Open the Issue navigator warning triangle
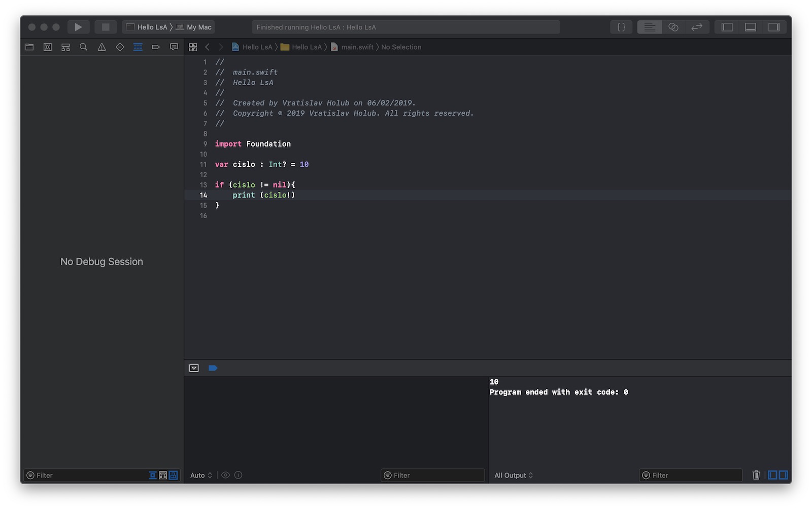 pyautogui.click(x=101, y=47)
